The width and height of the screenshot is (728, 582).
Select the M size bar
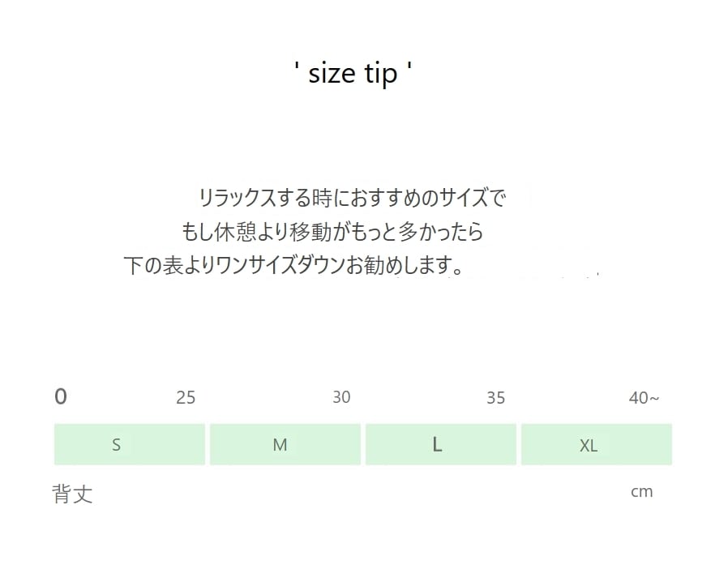(x=285, y=444)
